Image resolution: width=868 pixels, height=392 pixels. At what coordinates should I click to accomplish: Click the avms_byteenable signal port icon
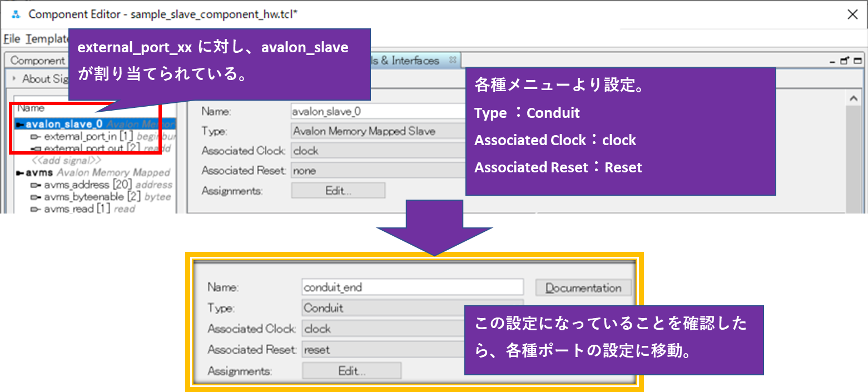35,196
